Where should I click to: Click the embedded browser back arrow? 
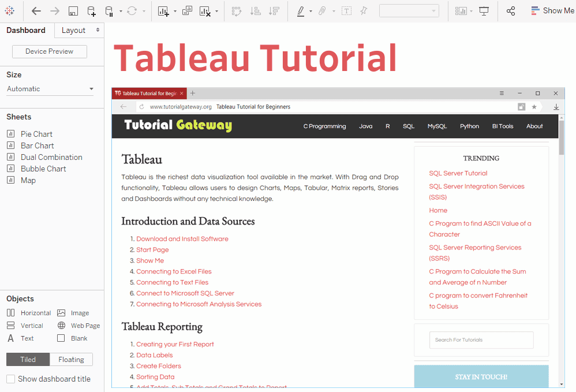(124, 107)
